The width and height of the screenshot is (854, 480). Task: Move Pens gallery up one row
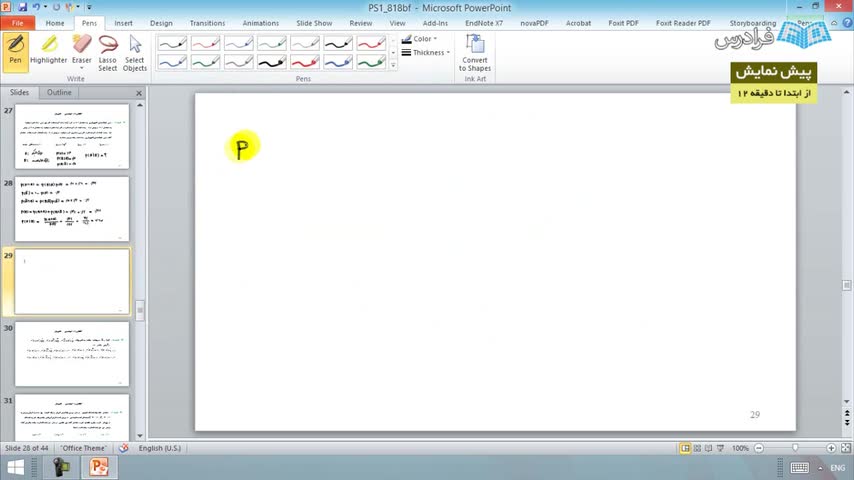coord(393,41)
